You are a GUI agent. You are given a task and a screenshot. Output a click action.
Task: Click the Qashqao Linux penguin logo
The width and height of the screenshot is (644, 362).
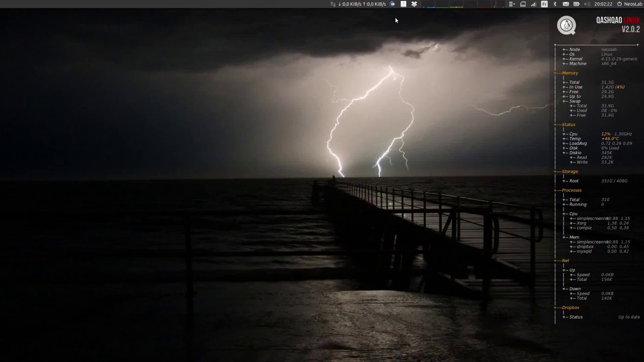(567, 25)
